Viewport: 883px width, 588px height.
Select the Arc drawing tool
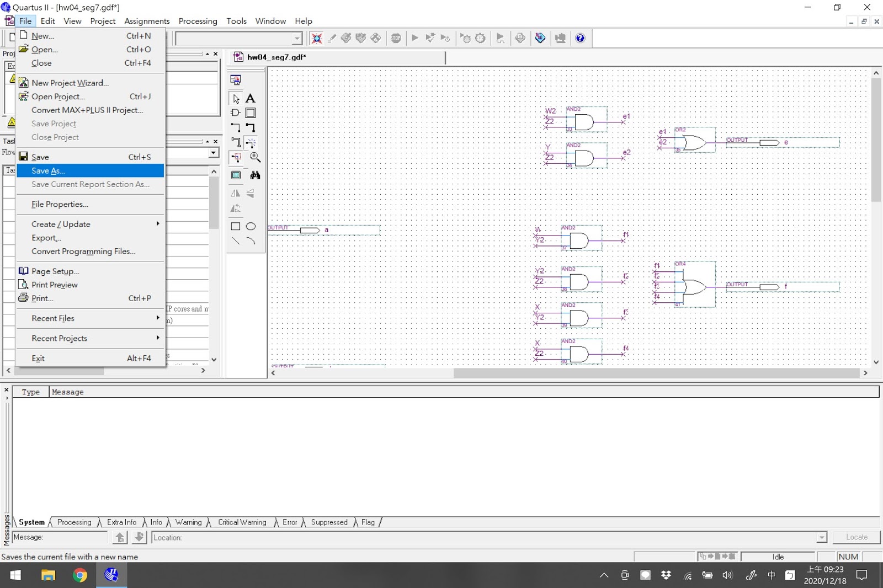tap(251, 241)
